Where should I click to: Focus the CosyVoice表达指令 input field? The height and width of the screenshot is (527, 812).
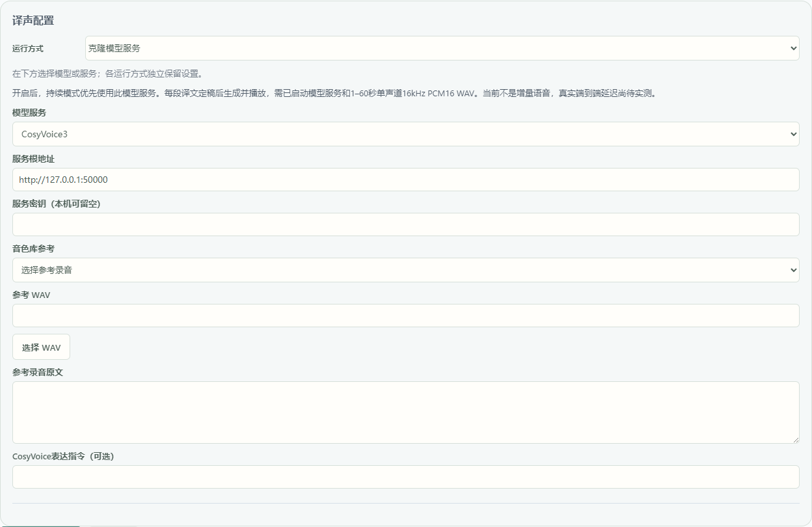[x=406, y=477]
